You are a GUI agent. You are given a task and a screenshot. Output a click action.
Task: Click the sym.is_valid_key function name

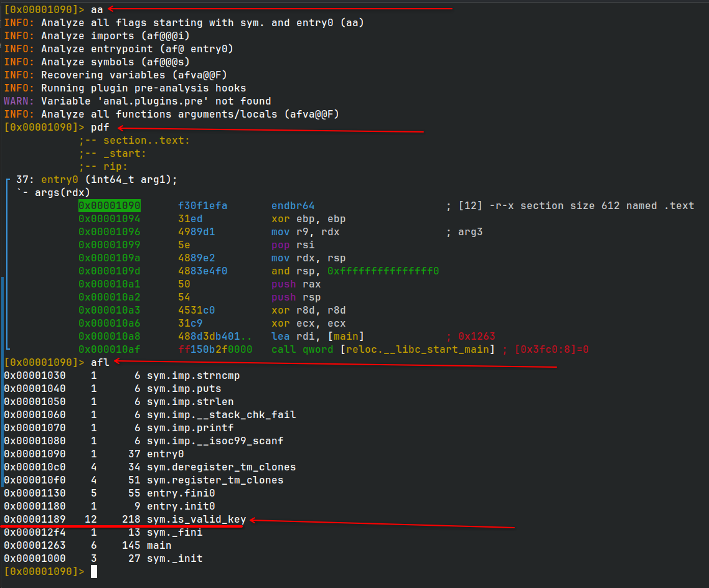click(x=196, y=520)
